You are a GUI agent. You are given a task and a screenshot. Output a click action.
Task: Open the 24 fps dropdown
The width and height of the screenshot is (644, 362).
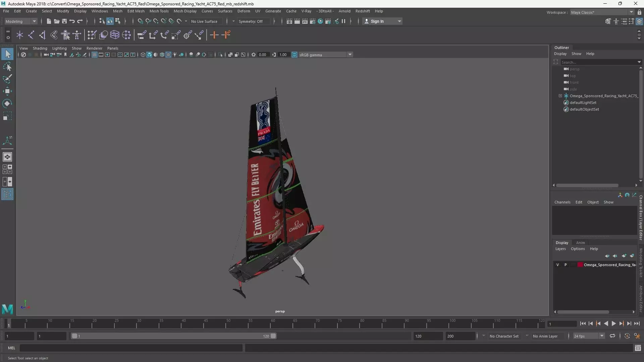pos(589,336)
